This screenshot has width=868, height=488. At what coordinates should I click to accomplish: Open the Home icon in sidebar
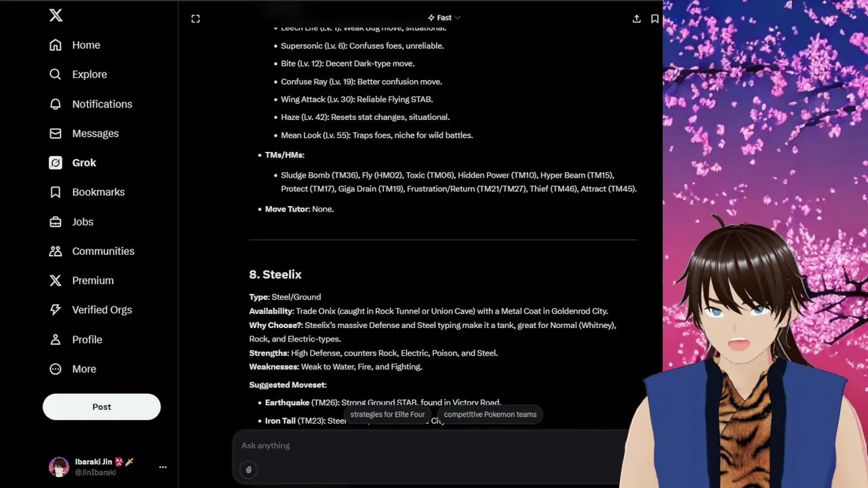point(56,45)
